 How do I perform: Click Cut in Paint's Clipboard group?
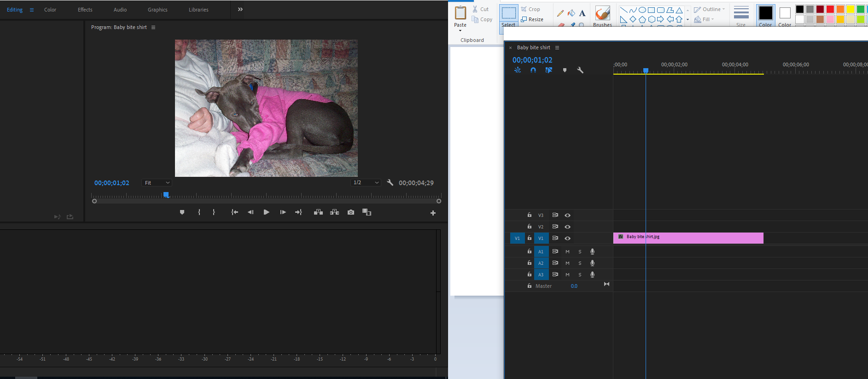[x=480, y=9]
